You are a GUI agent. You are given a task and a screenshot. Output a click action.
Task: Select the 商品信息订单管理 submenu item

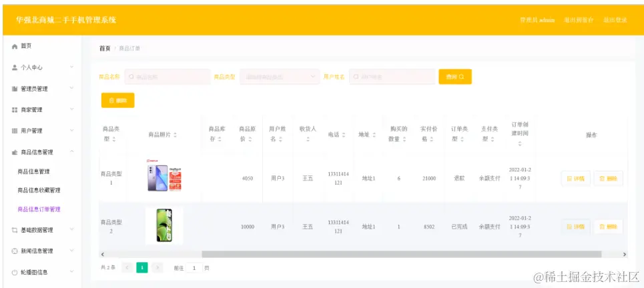click(x=39, y=209)
